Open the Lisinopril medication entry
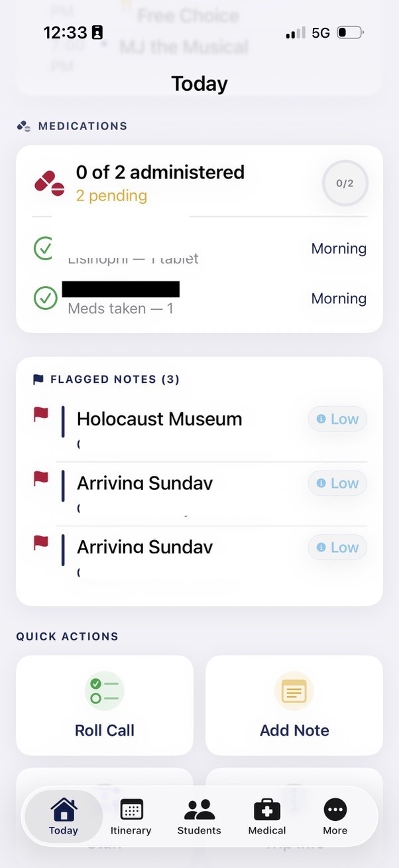399x868 pixels. point(166,252)
